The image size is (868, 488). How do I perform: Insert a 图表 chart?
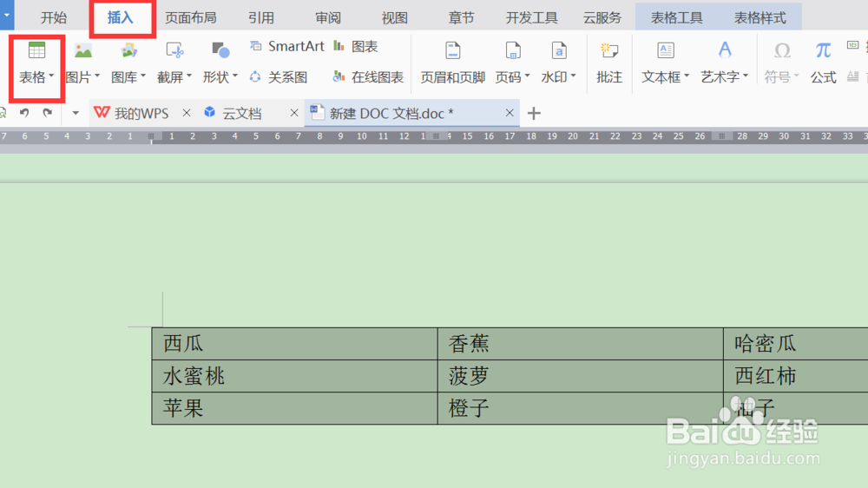[355, 47]
